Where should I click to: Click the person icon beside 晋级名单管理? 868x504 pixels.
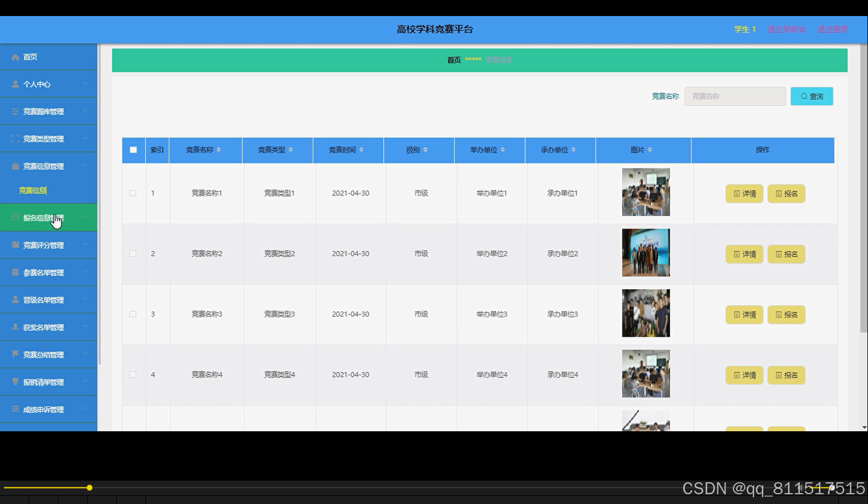point(15,300)
